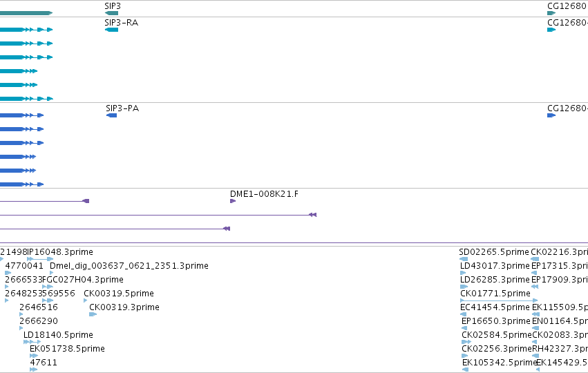Select the EK051738.5prime label

tap(67, 349)
